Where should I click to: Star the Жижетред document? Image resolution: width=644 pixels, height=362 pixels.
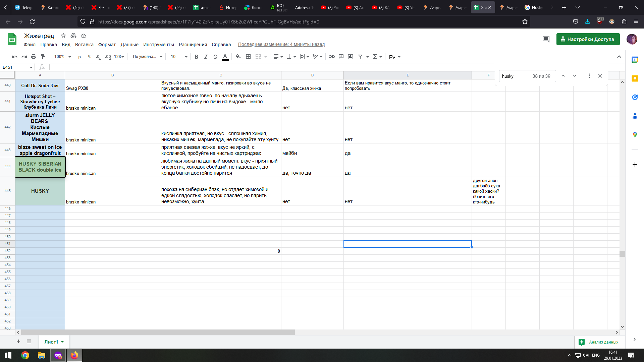click(63, 36)
